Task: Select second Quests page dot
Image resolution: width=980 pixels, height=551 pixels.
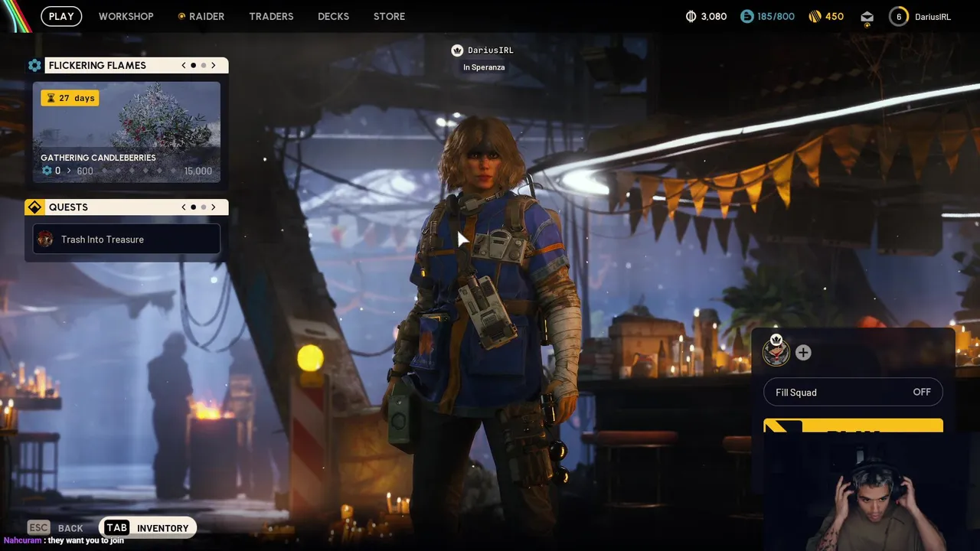Action: (204, 207)
